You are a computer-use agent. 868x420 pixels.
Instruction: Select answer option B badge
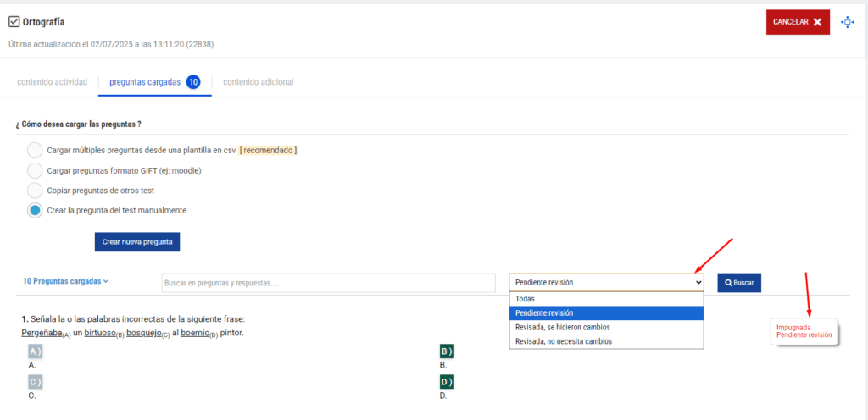click(447, 351)
